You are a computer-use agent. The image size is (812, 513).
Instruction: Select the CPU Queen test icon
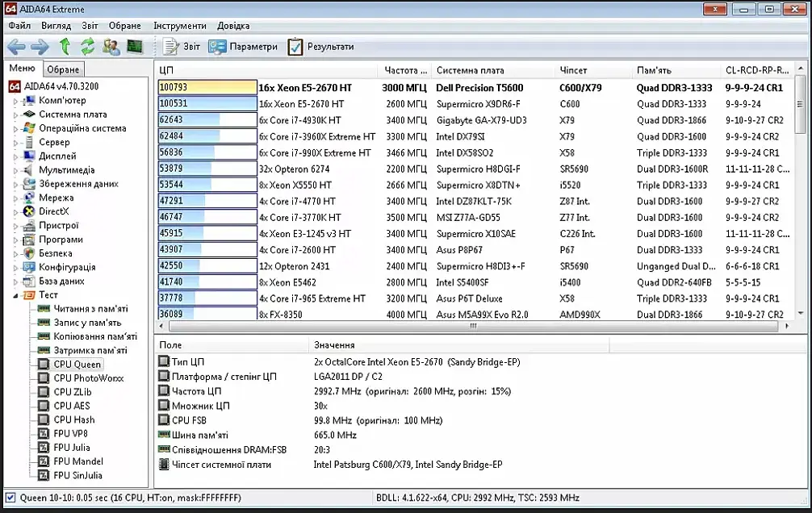44,365
